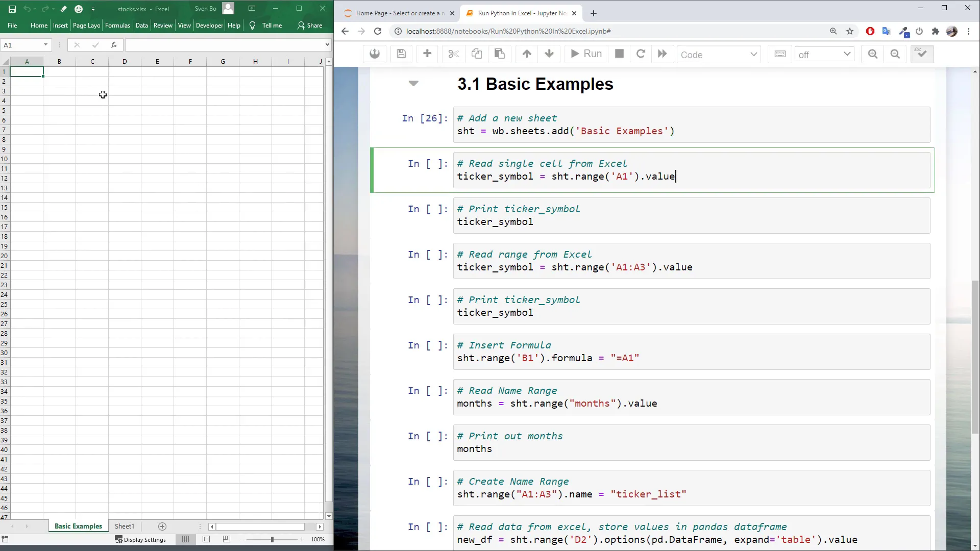Open Display Settings in the Excel status bar
The image size is (980, 551).
[x=141, y=539]
